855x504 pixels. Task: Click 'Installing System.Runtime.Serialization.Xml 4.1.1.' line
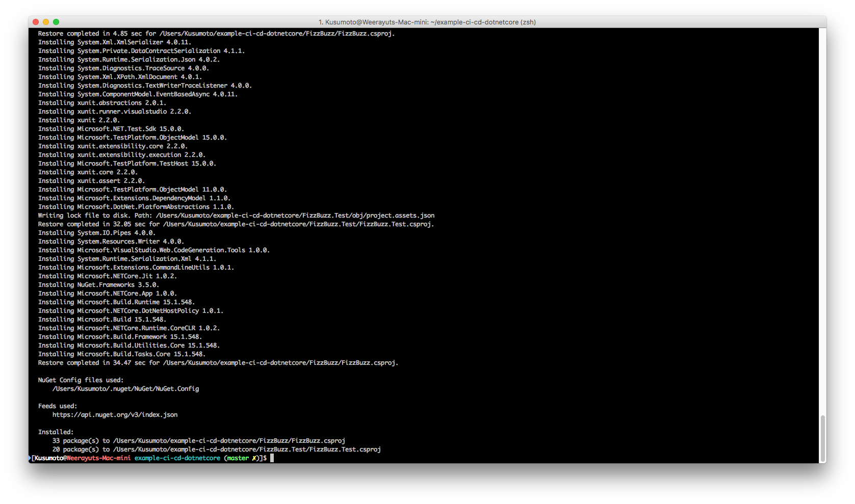click(127, 259)
